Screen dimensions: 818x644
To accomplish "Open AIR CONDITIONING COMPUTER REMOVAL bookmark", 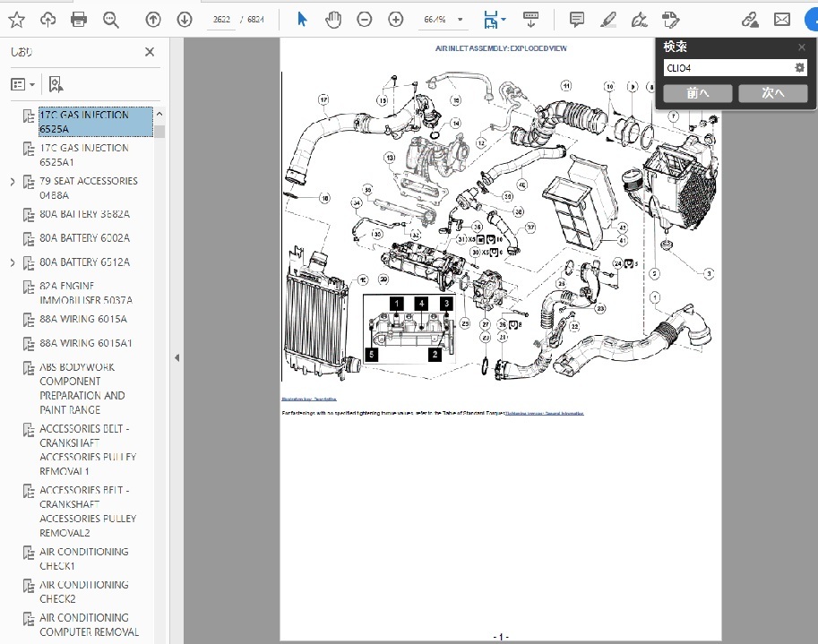I will click(x=90, y=624).
